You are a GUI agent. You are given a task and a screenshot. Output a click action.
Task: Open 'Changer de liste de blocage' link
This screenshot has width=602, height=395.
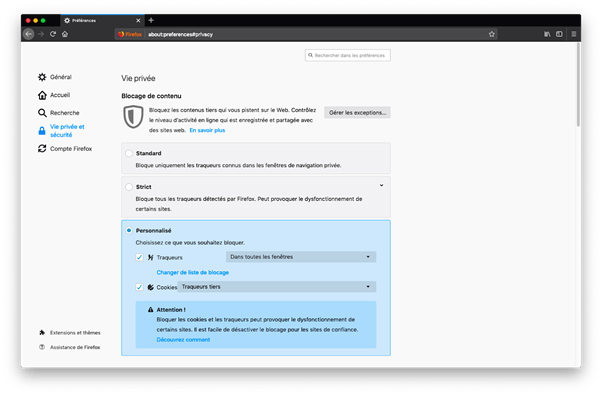[193, 272]
